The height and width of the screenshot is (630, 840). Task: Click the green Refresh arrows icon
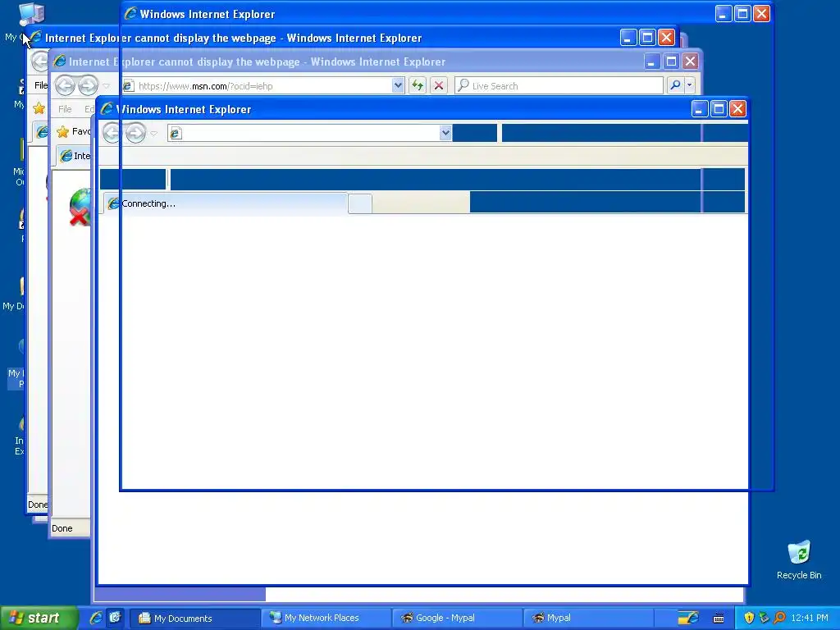(x=418, y=85)
